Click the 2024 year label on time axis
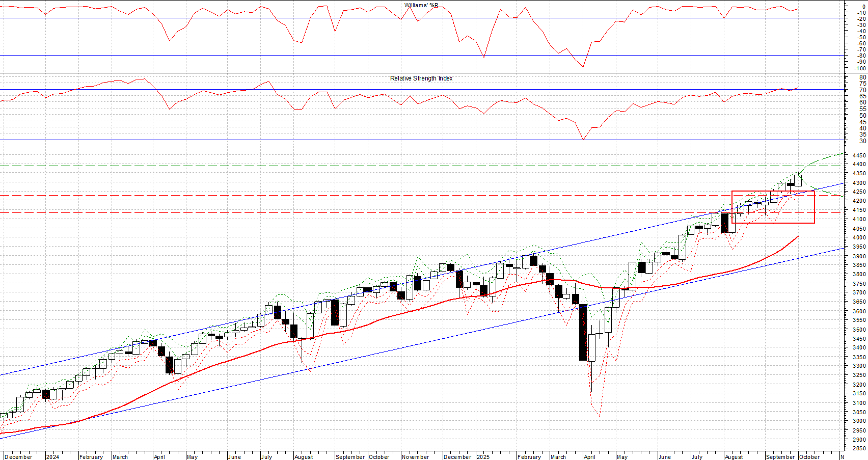Image resolution: width=868 pixels, height=460 pixels. click(x=52, y=456)
